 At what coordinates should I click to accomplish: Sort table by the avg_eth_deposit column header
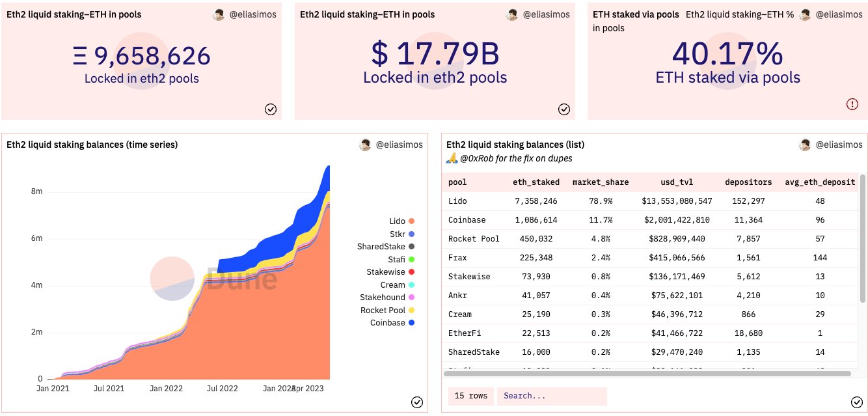coord(820,182)
